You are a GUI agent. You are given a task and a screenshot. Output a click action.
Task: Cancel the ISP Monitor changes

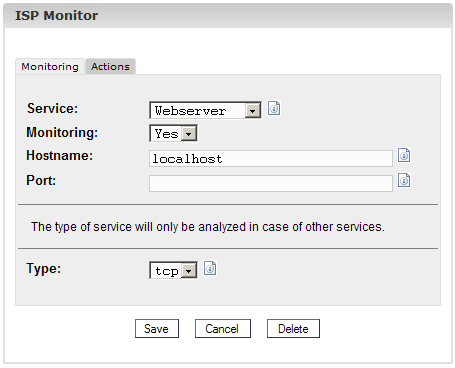pyautogui.click(x=223, y=329)
